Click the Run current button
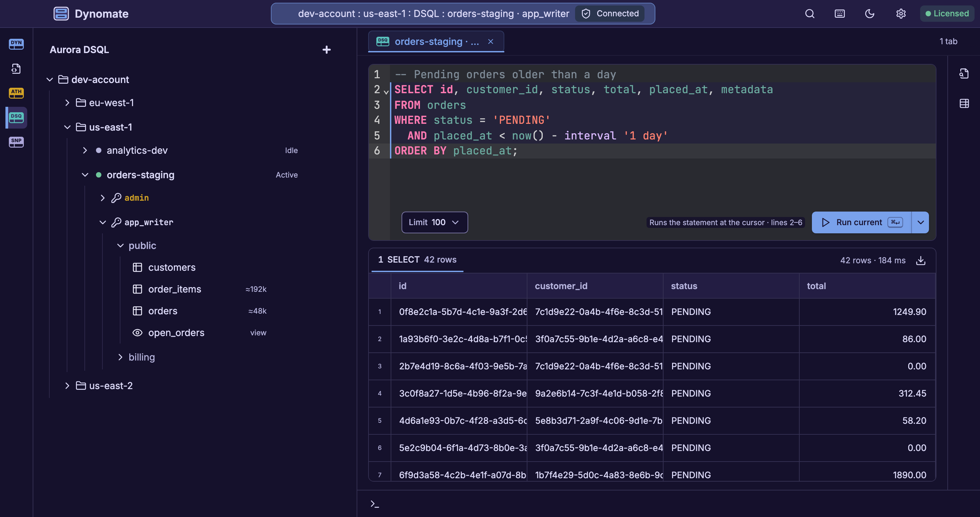The height and width of the screenshot is (517, 980). (x=862, y=222)
